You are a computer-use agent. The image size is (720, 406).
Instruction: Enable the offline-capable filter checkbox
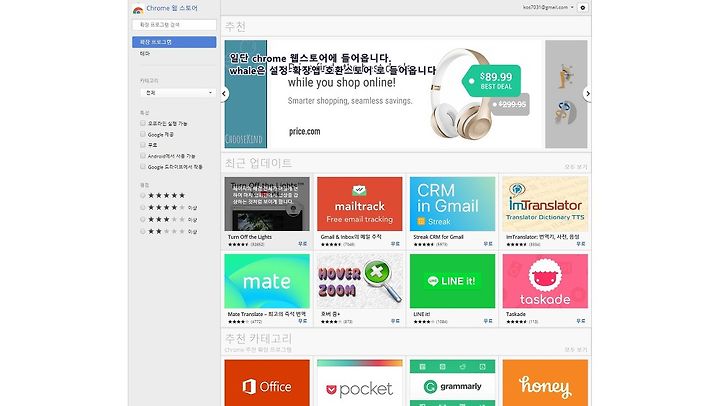(143, 123)
